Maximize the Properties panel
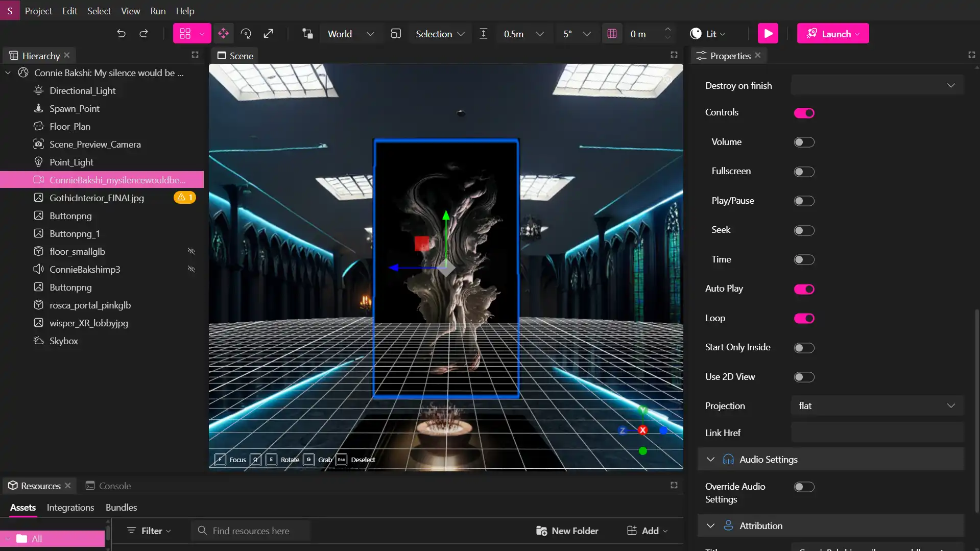 [x=972, y=55]
